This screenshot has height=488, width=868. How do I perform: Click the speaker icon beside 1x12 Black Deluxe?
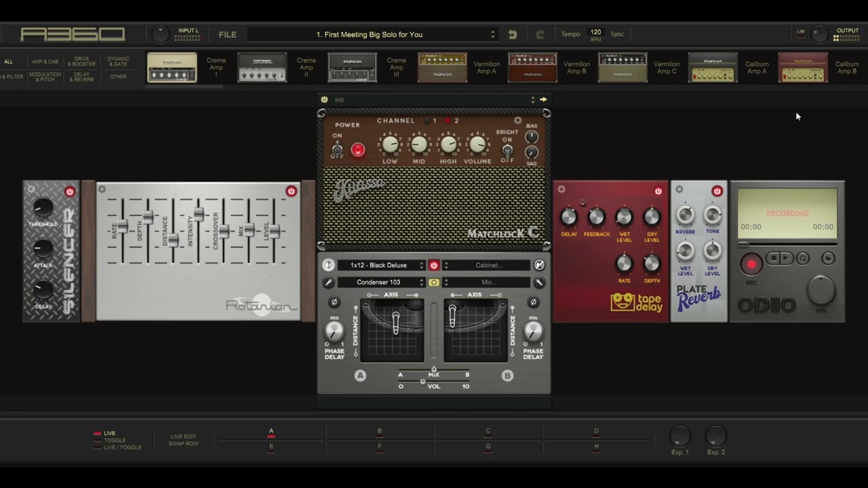click(328, 265)
